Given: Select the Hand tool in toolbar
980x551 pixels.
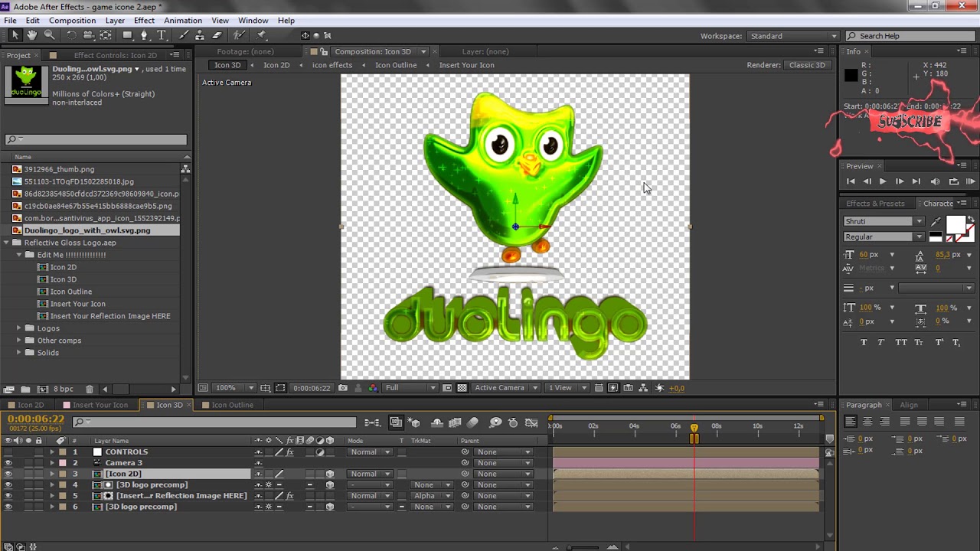Looking at the screenshot, I should [x=31, y=35].
